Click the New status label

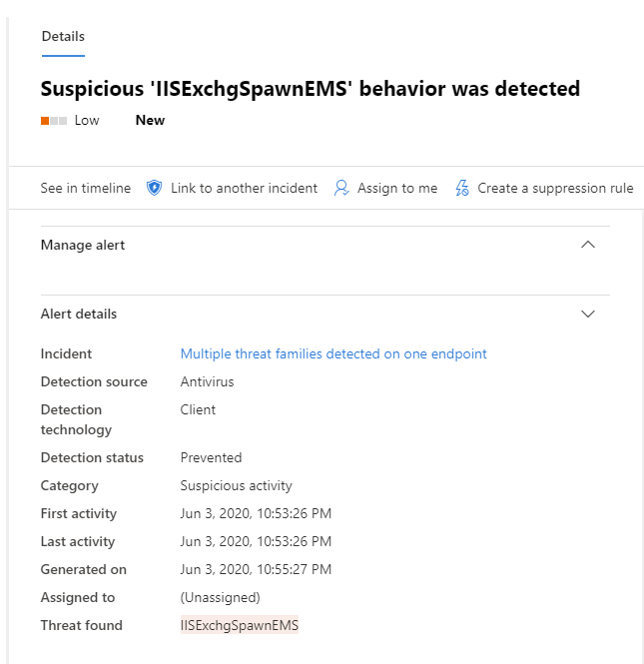pyautogui.click(x=150, y=121)
